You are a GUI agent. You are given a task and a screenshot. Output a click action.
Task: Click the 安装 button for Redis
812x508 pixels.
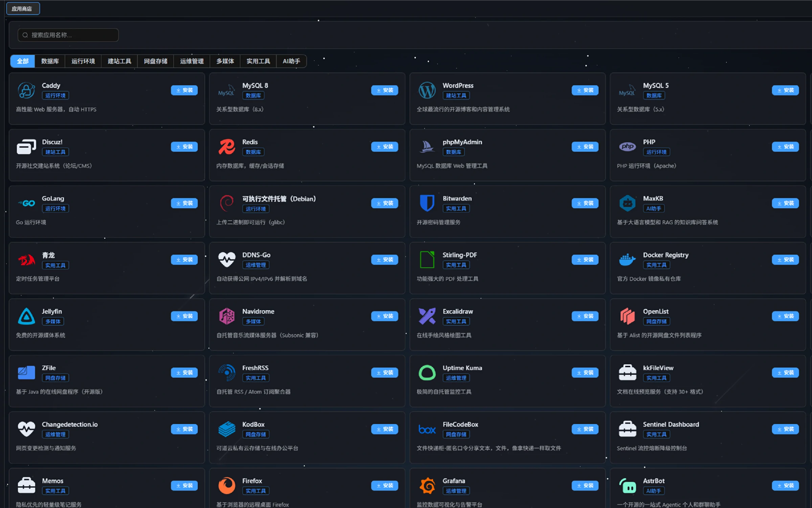point(385,147)
